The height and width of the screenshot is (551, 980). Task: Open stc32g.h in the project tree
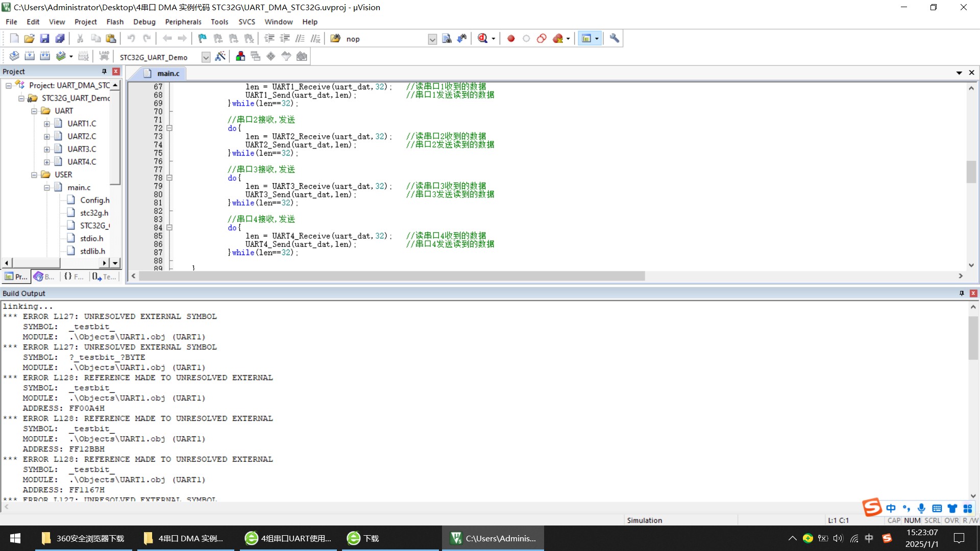click(94, 213)
